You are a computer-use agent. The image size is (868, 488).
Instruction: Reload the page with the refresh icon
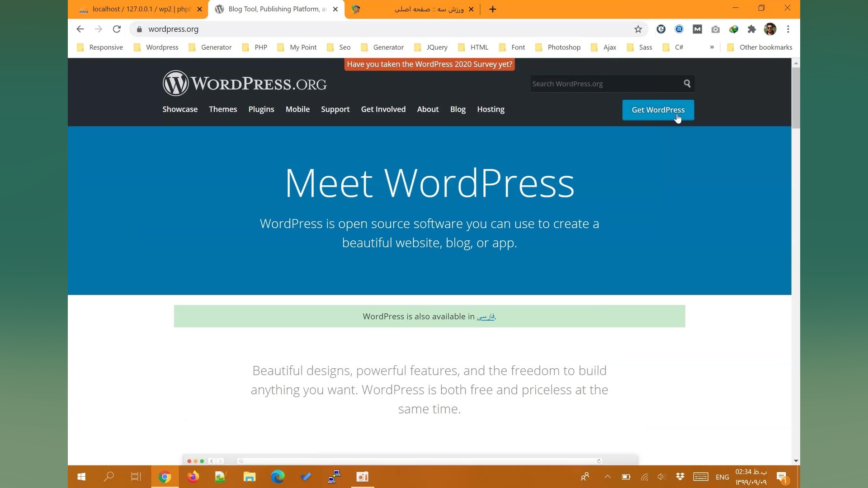click(x=117, y=29)
